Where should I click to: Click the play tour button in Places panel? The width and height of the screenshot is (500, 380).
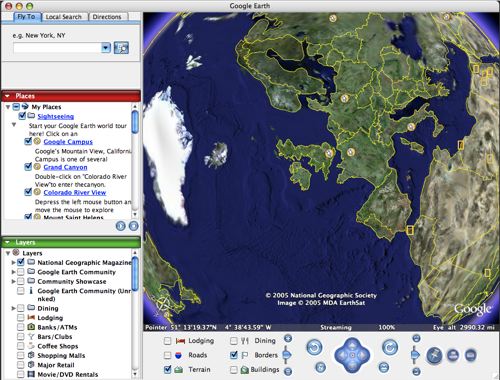click(121, 226)
